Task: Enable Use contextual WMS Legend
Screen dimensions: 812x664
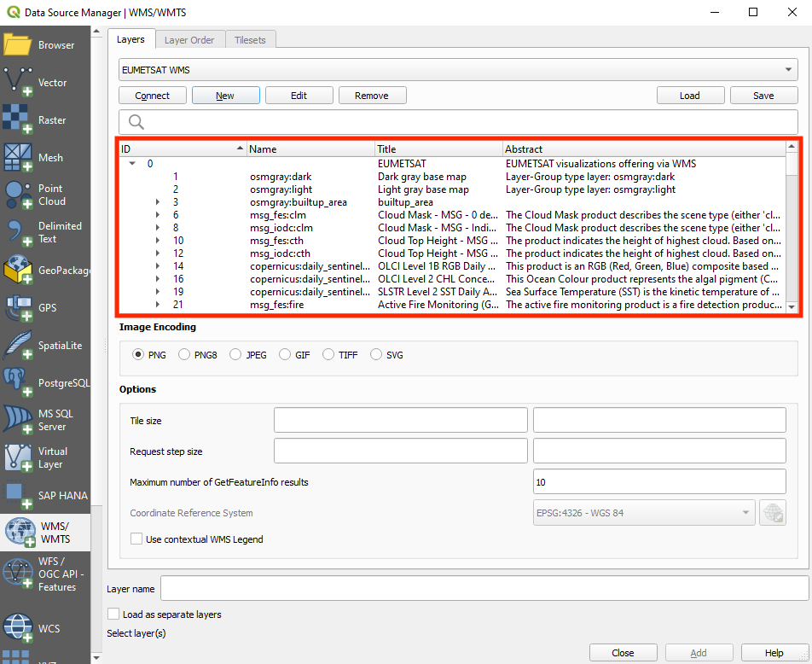Action: (136, 539)
